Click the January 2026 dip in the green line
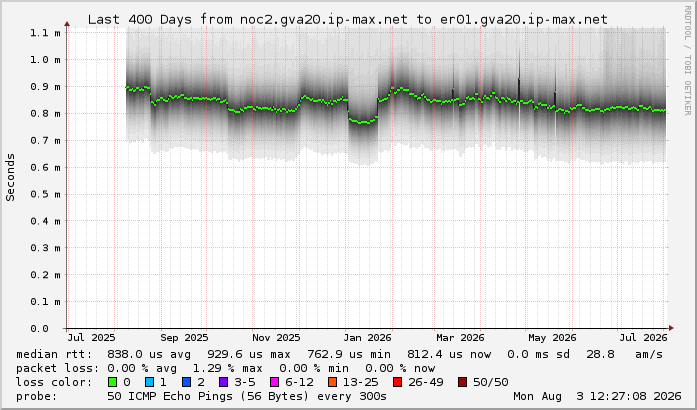 [x=363, y=121]
